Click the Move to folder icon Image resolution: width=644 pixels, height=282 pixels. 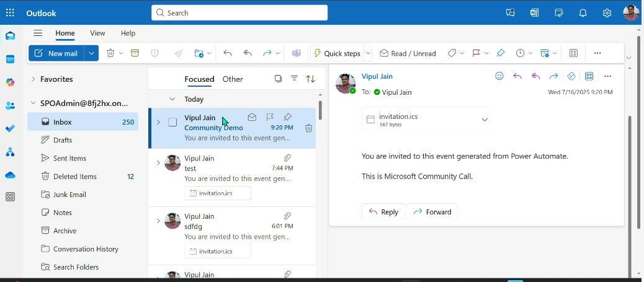point(199,53)
